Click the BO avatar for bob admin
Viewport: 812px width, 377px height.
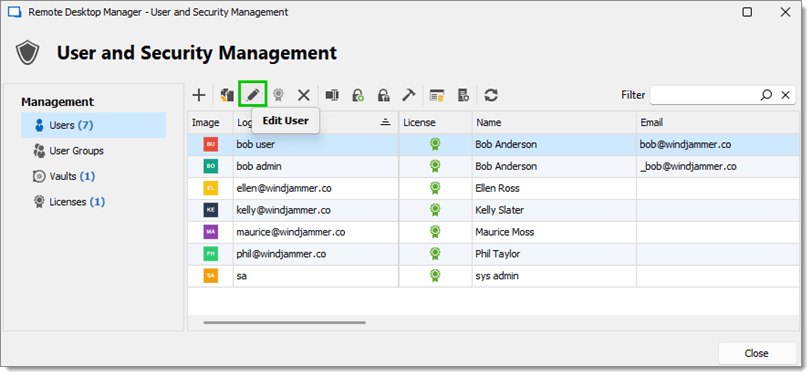[x=210, y=166]
